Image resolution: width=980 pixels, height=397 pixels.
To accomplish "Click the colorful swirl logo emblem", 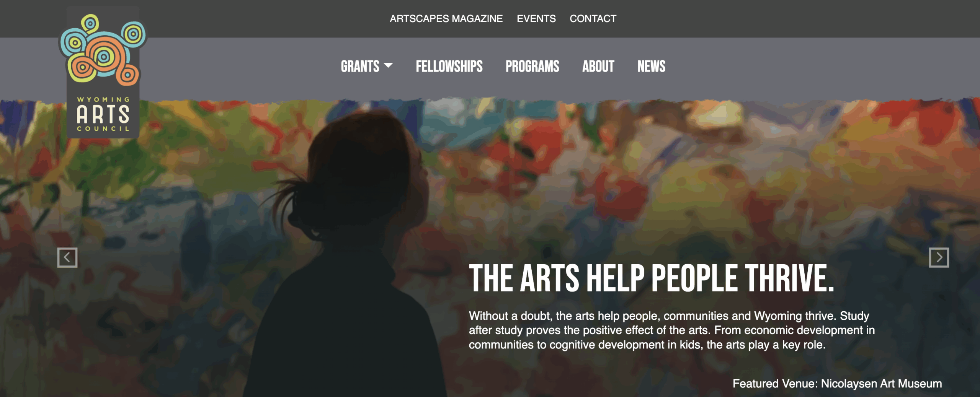I will (103, 50).
